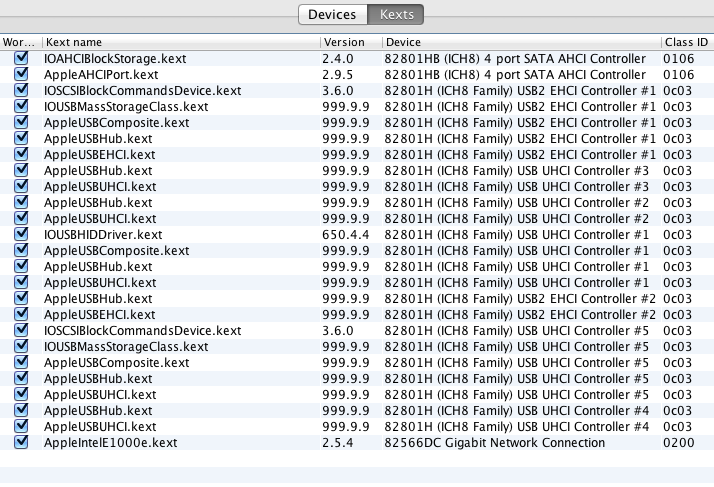Select AppleUSBUHCI.kext name on UHCI Controller #1
The height and width of the screenshot is (487, 714).
[100, 283]
